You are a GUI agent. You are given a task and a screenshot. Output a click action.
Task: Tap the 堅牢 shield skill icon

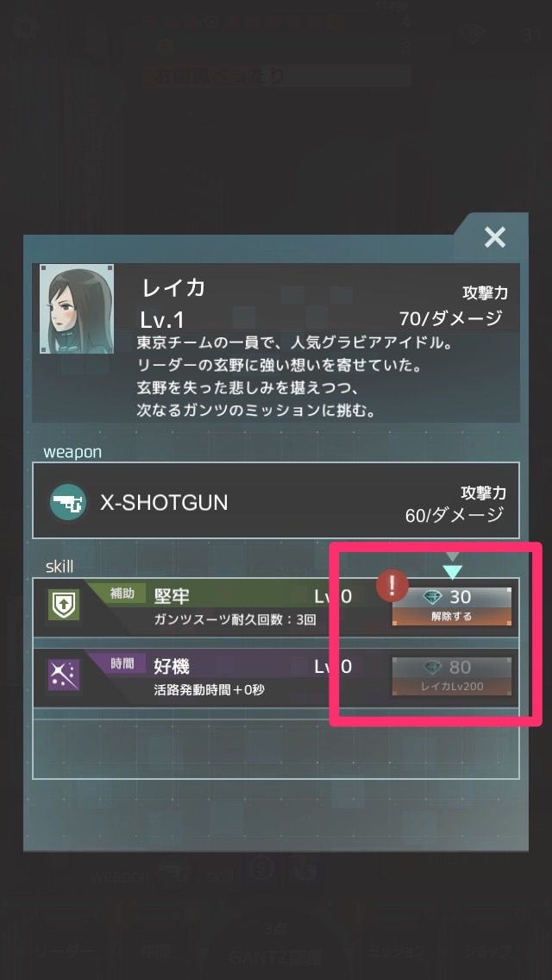(65, 606)
